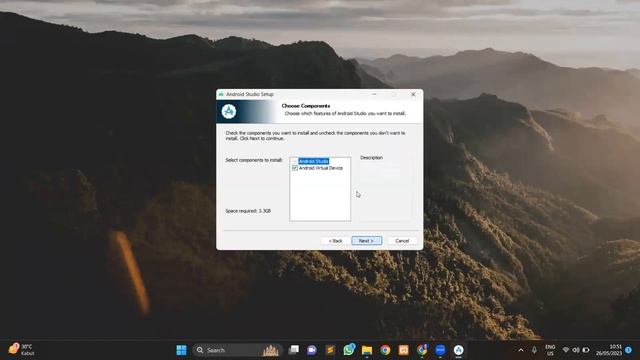Click the 'Space required: 3.3GB' text
Viewport: 640px width, 360px height.
(x=248, y=211)
